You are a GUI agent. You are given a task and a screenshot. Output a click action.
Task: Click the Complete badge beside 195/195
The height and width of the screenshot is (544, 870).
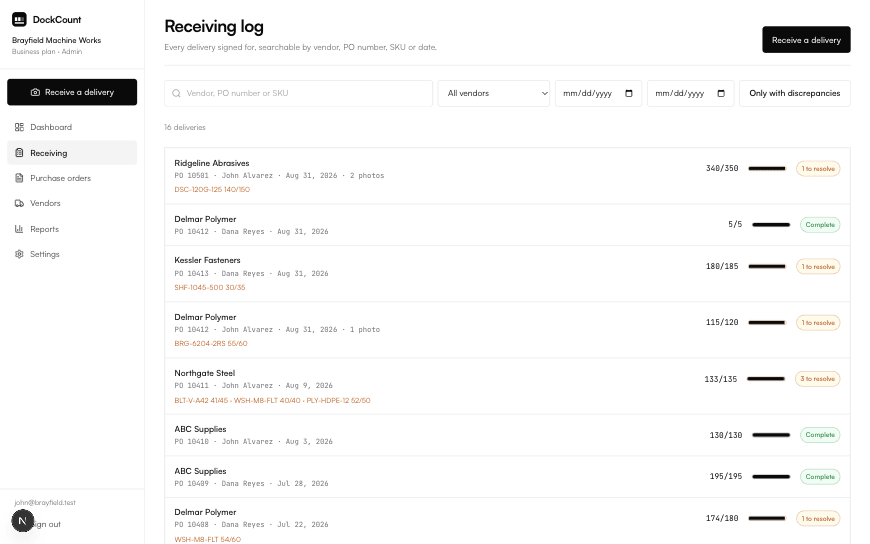point(820,476)
